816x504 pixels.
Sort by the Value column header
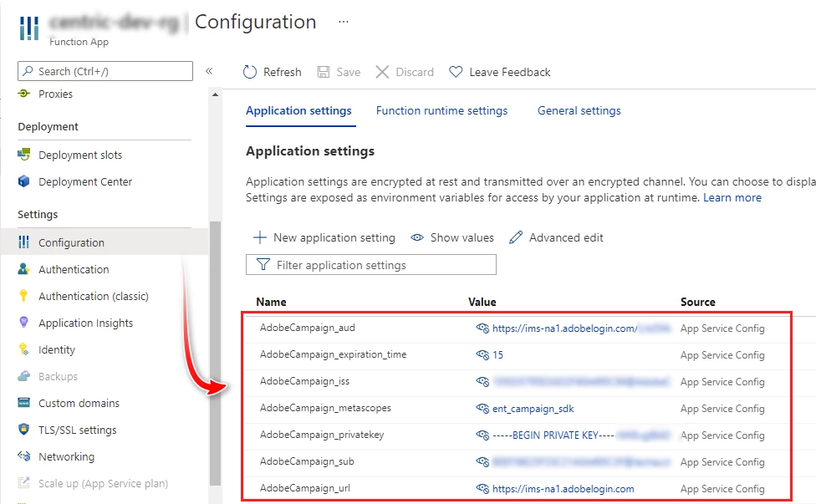coord(482,302)
